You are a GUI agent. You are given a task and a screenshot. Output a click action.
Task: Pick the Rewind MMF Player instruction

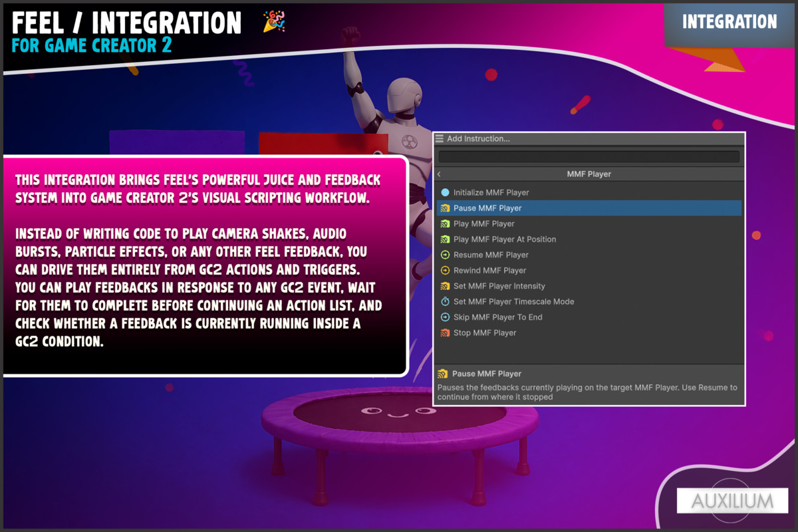point(589,270)
